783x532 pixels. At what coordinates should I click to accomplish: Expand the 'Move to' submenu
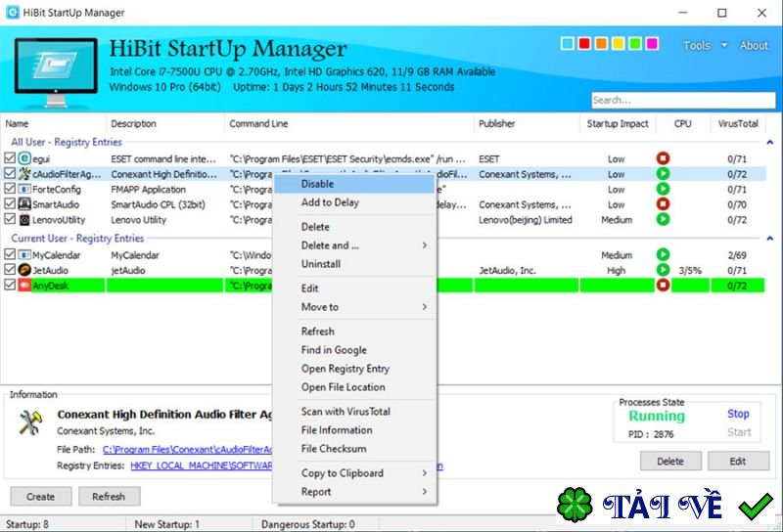[354, 307]
